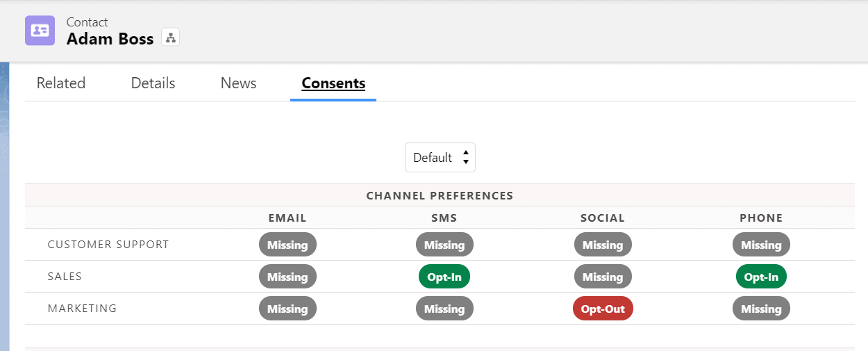Toggle the Sales SMS Opt-In badge
The image size is (868, 351).
click(444, 277)
